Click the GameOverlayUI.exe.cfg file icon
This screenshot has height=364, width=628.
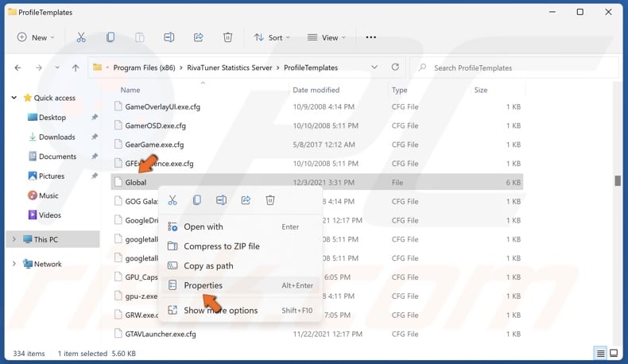coord(118,106)
